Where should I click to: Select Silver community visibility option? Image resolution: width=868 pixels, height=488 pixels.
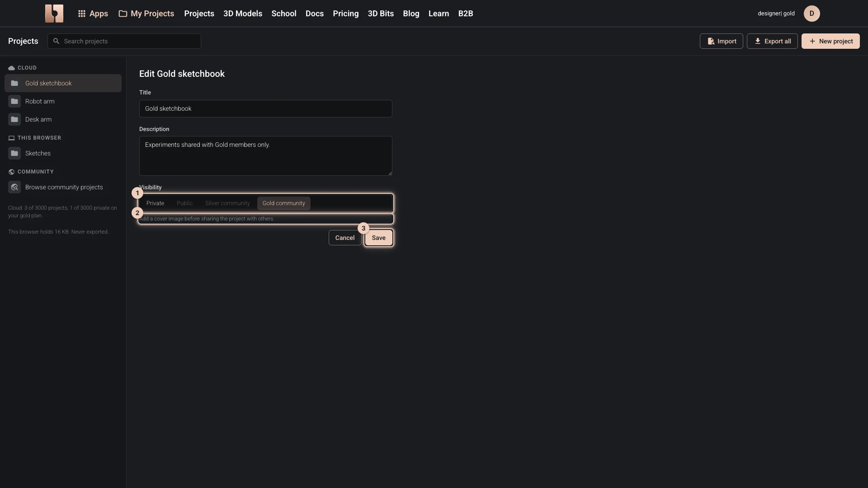[x=227, y=203]
